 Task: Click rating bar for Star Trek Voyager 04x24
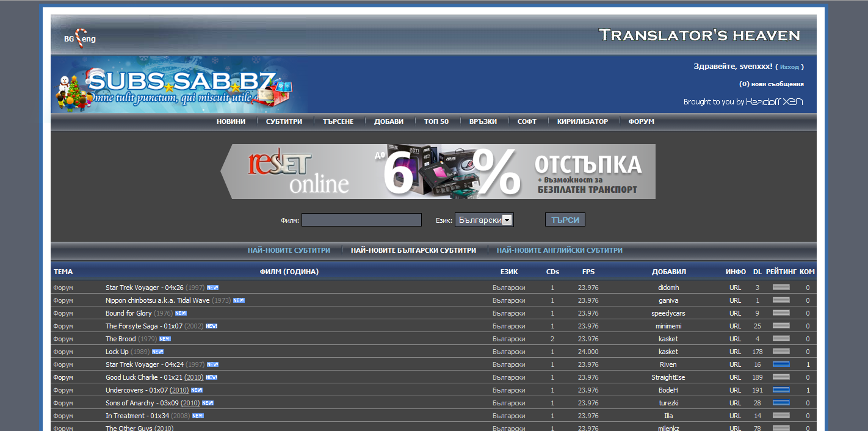(x=781, y=364)
